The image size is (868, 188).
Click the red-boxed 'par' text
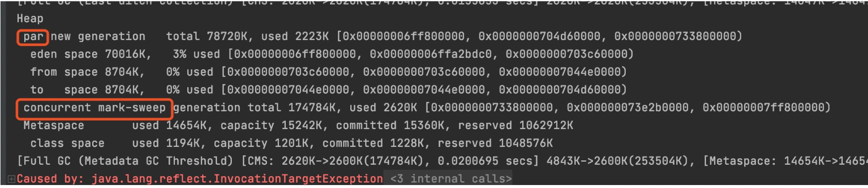(33, 37)
